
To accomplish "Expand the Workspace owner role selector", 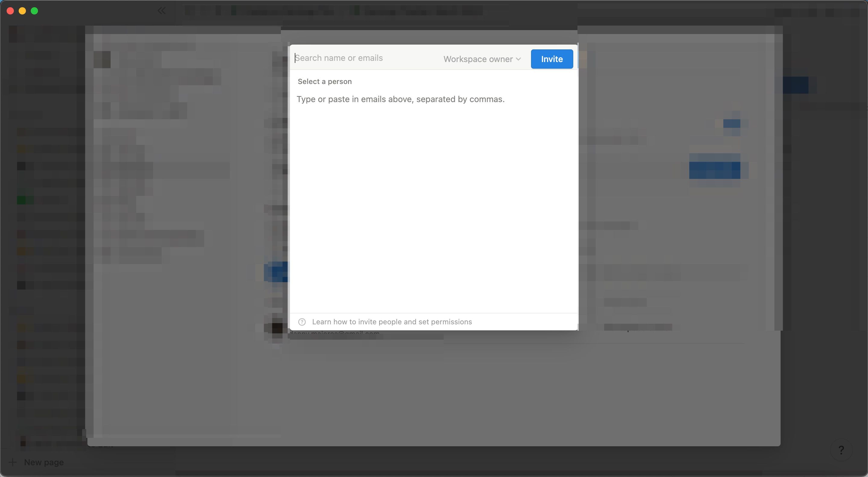I will [481, 59].
